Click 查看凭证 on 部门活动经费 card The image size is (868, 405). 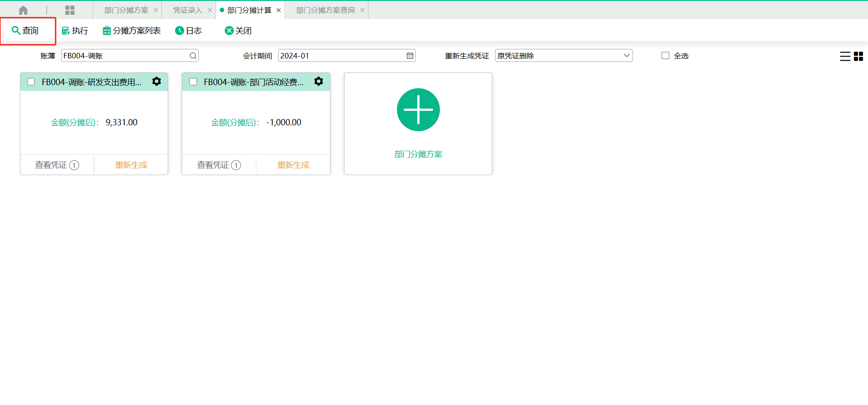pos(219,165)
